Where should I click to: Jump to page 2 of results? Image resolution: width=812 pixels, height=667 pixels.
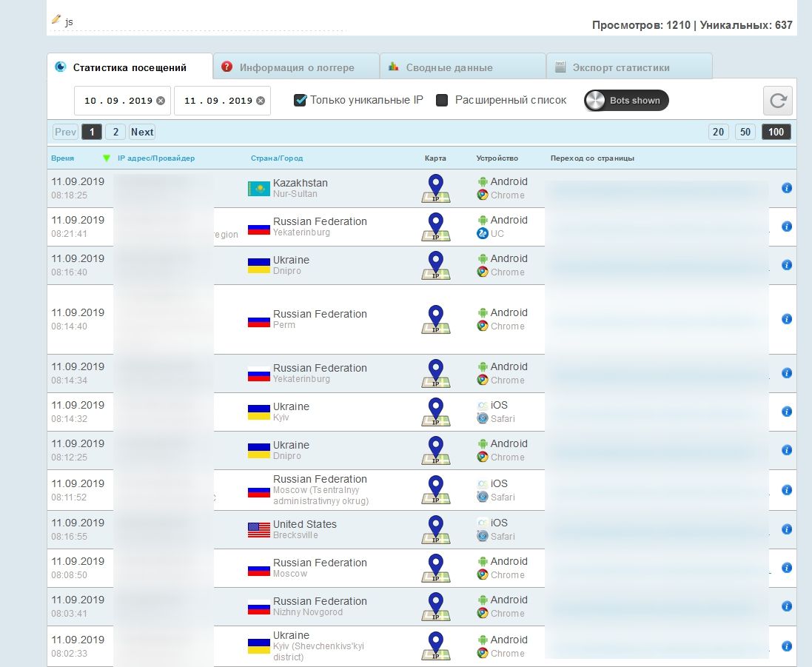click(115, 132)
